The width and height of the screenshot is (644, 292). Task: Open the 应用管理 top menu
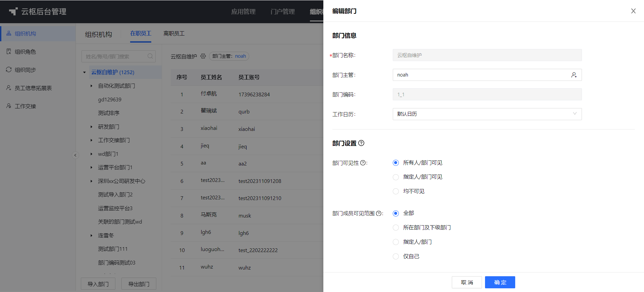click(x=243, y=12)
